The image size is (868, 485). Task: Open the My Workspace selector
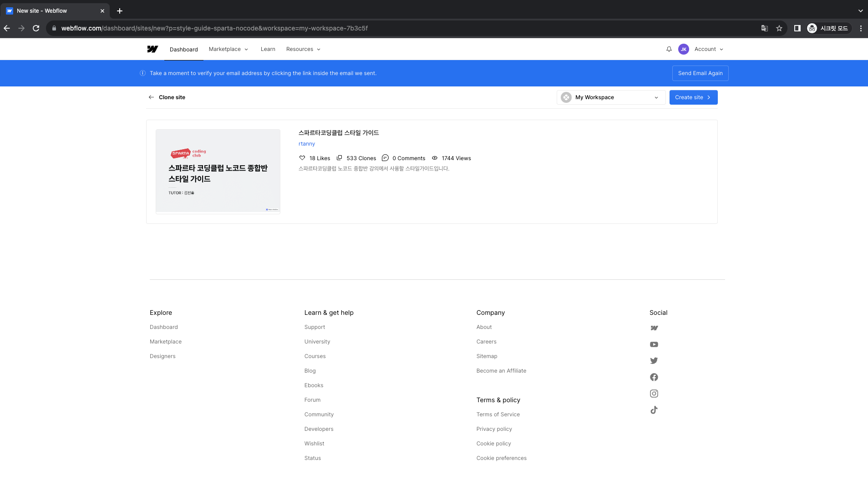[611, 97]
